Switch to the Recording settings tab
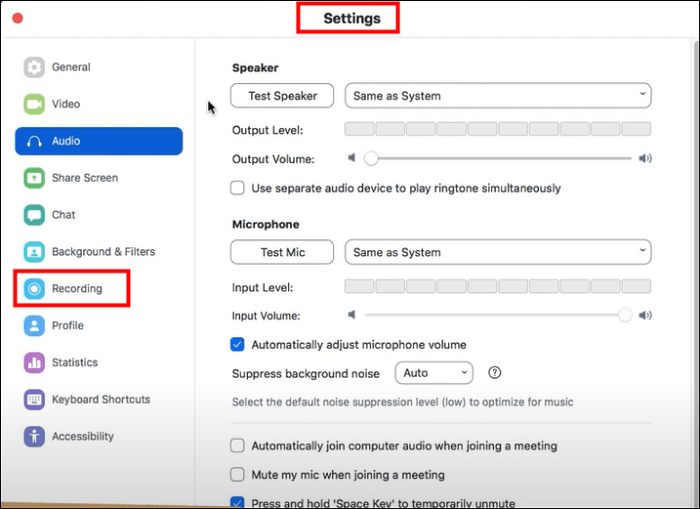Screen dimensions: 700x509 point(77,289)
